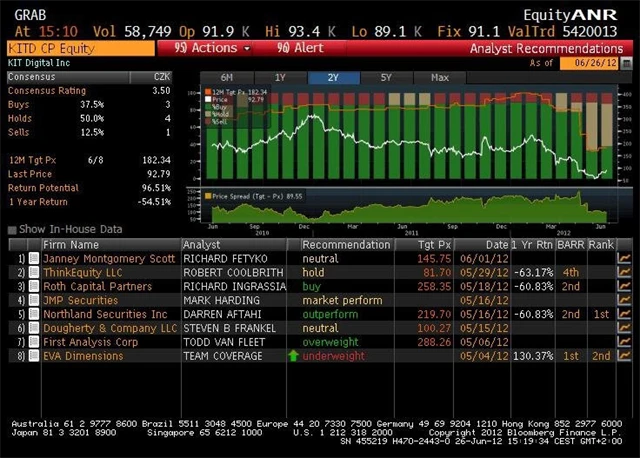Viewport: 640px width, 458px height.
Task: Click chart icon for JMP Securities row
Action: [x=625, y=300]
